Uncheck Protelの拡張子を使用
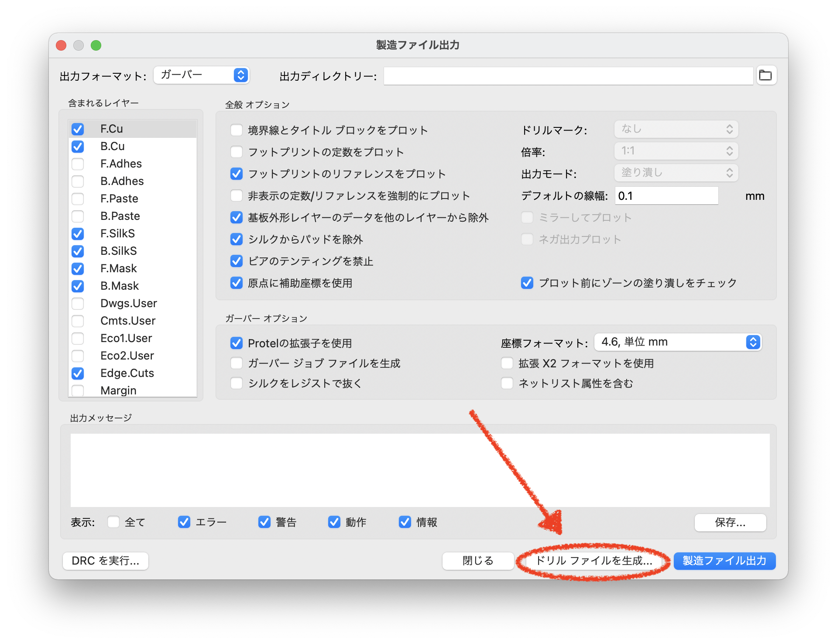The height and width of the screenshot is (644, 837). [237, 343]
